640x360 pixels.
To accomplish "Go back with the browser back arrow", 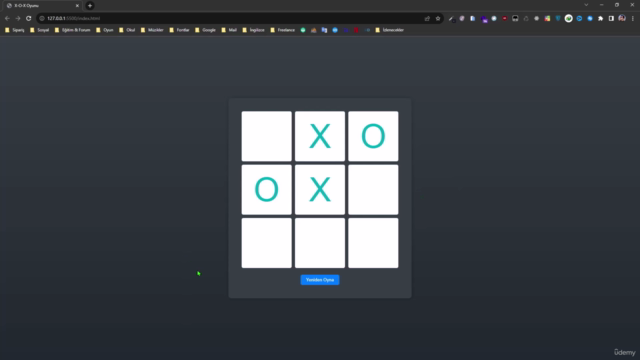I will [7, 18].
